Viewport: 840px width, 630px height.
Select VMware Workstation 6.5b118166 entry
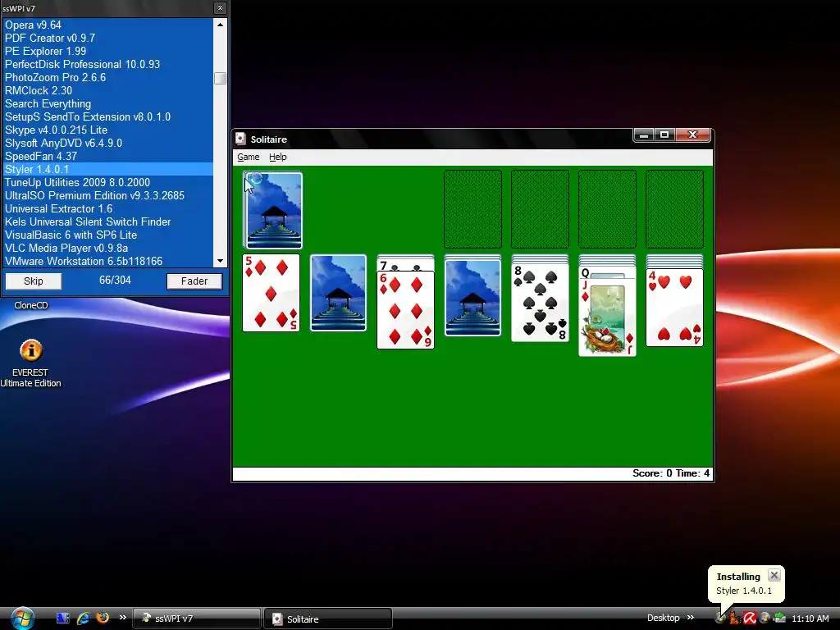tap(108, 262)
